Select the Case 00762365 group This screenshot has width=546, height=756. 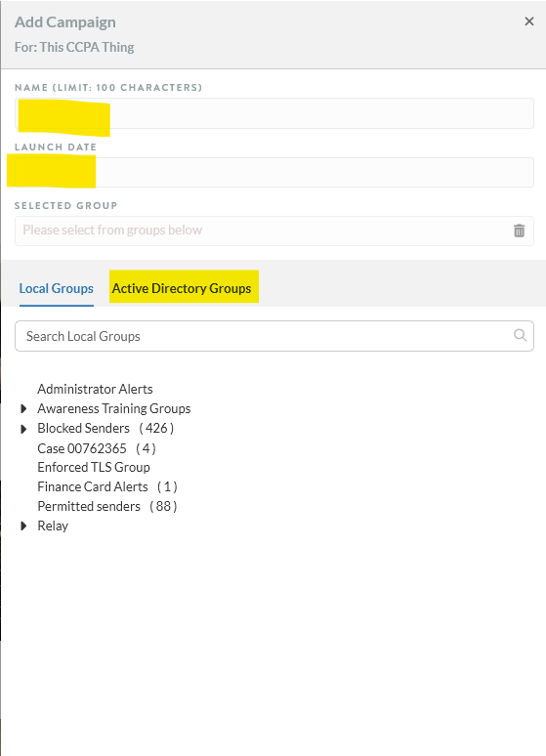82,448
